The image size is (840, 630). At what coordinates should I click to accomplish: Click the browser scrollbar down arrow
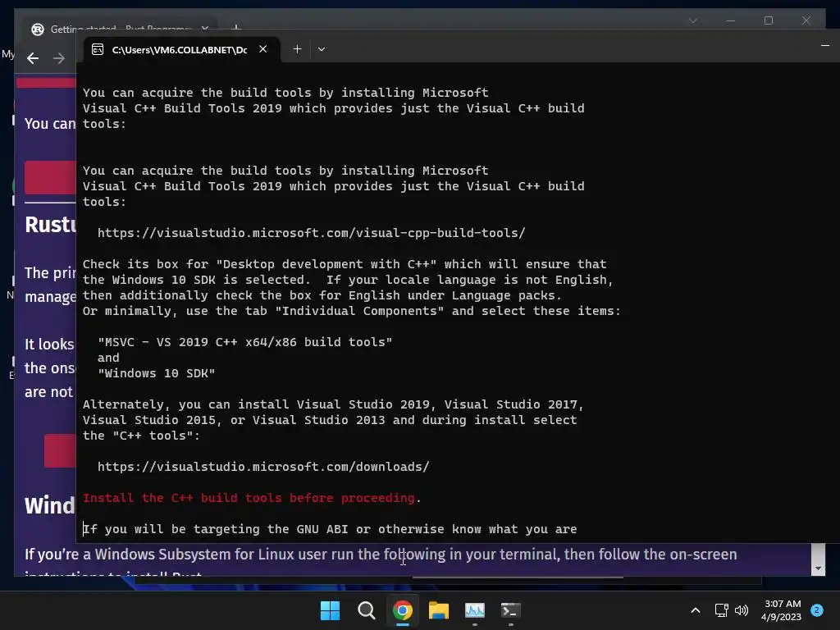click(x=818, y=568)
